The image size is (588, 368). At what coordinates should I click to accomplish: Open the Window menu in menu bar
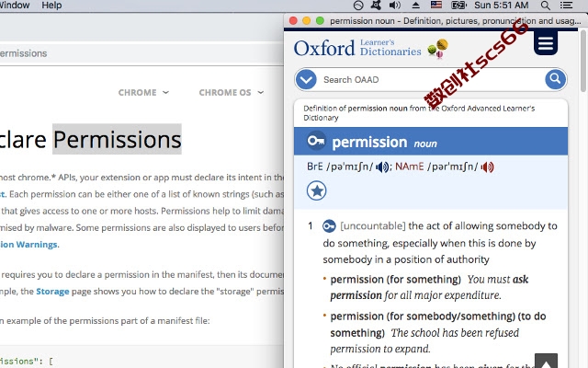click(x=15, y=6)
